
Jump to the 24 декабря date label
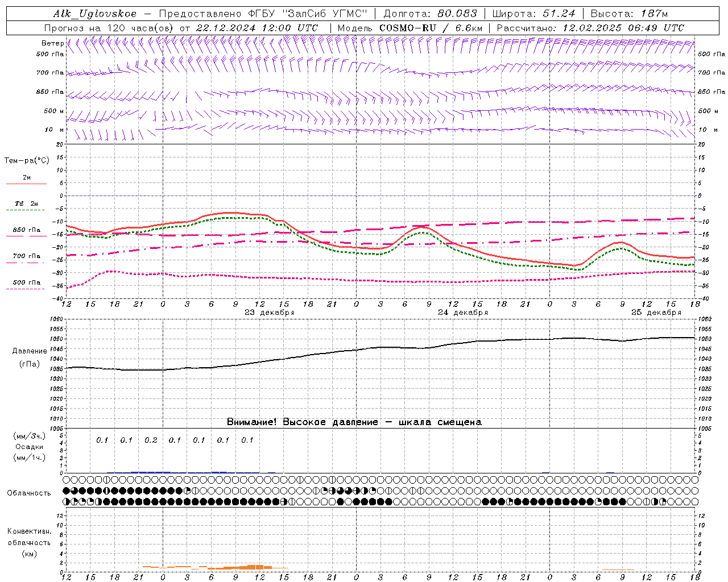point(462,313)
